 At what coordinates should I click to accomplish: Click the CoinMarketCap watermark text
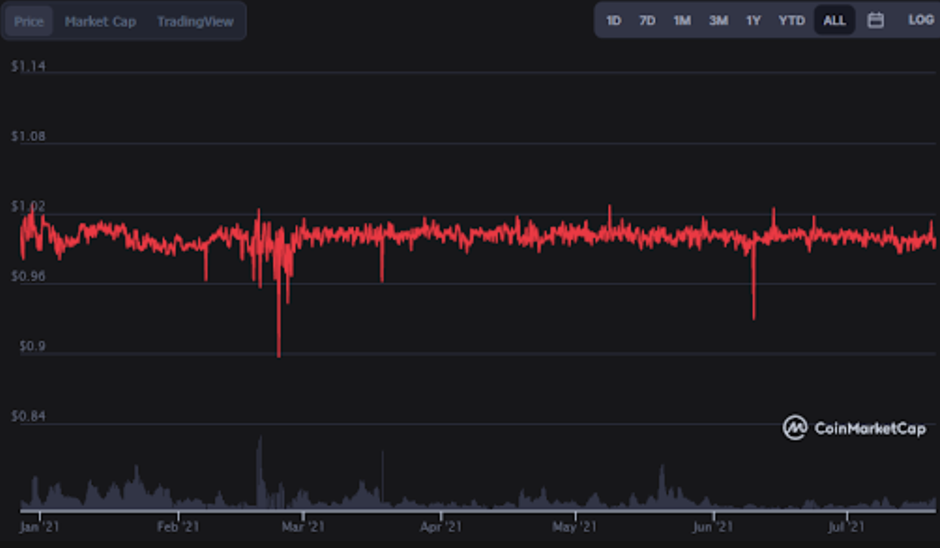pos(869,429)
